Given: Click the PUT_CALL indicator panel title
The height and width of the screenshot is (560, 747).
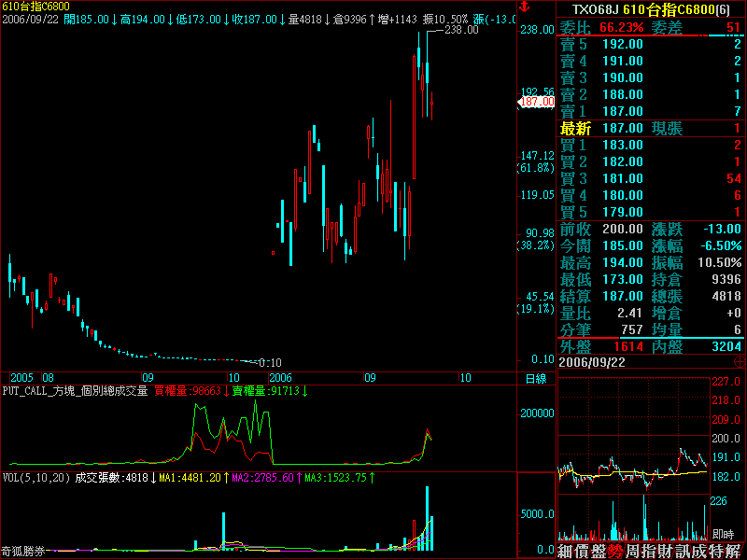Looking at the screenshot, I should point(75,391).
